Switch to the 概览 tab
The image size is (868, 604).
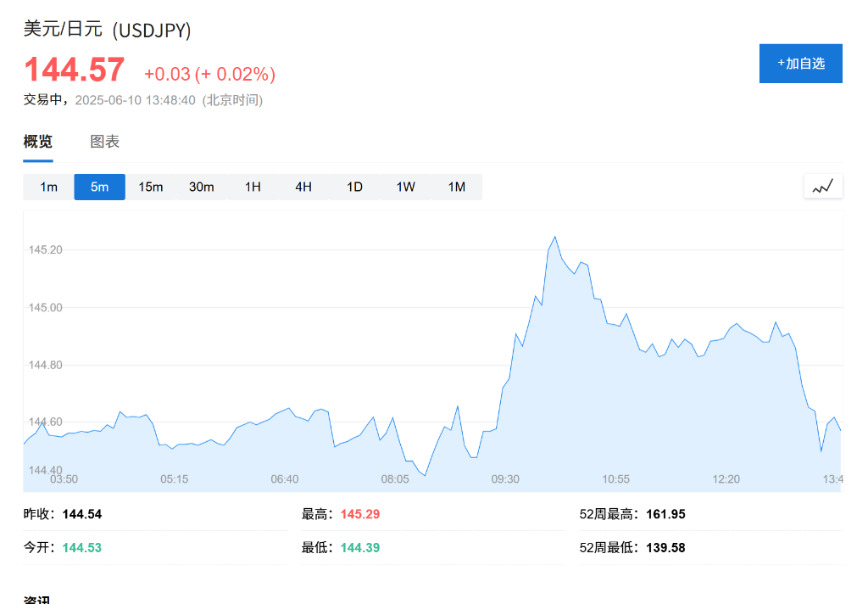(x=37, y=142)
